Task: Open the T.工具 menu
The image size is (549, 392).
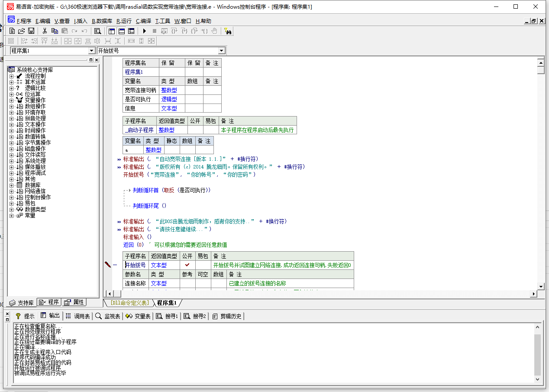Action: point(163,21)
